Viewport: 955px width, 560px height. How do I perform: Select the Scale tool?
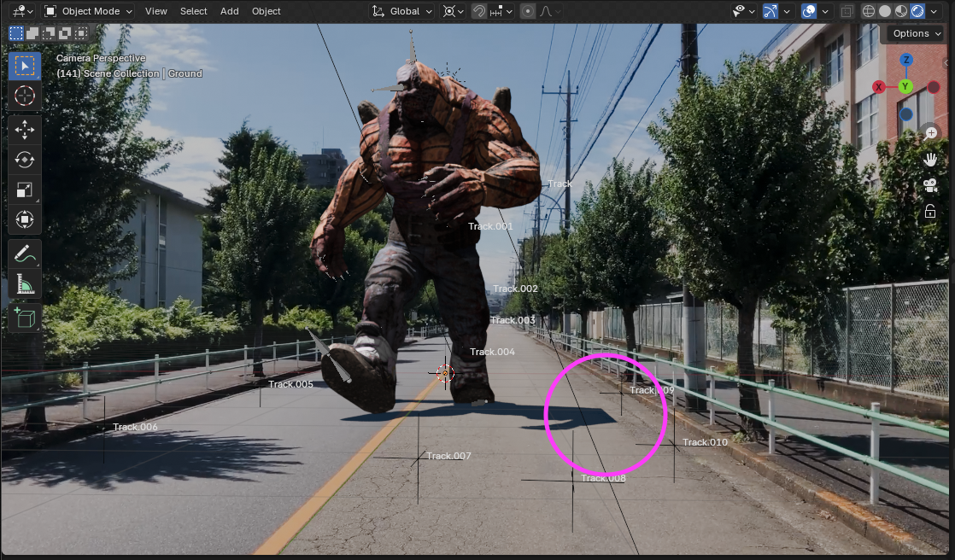click(x=25, y=190)
